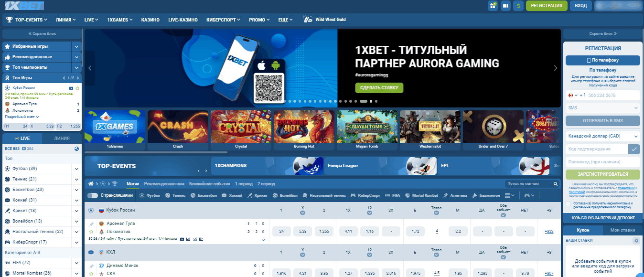The height and width of the screenshot is (277, 644).
Task: Select the Теннис sport filter icon
Action: coord(167,195)
